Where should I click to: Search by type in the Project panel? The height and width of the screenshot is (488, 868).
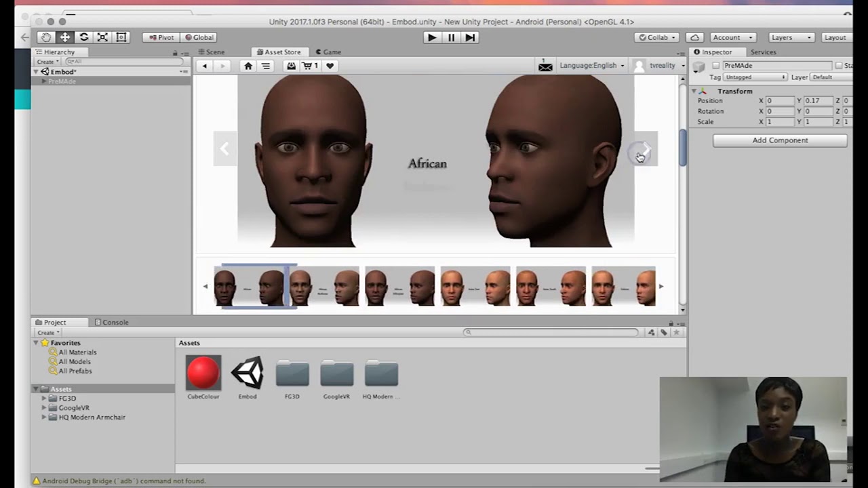pyautogui.click(x=651, y=332)
